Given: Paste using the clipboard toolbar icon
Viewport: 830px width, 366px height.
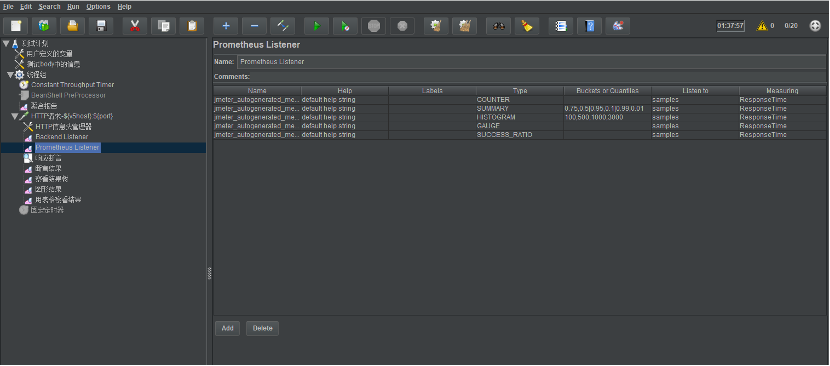Looking at the screenshot, I should coord(192,26).
